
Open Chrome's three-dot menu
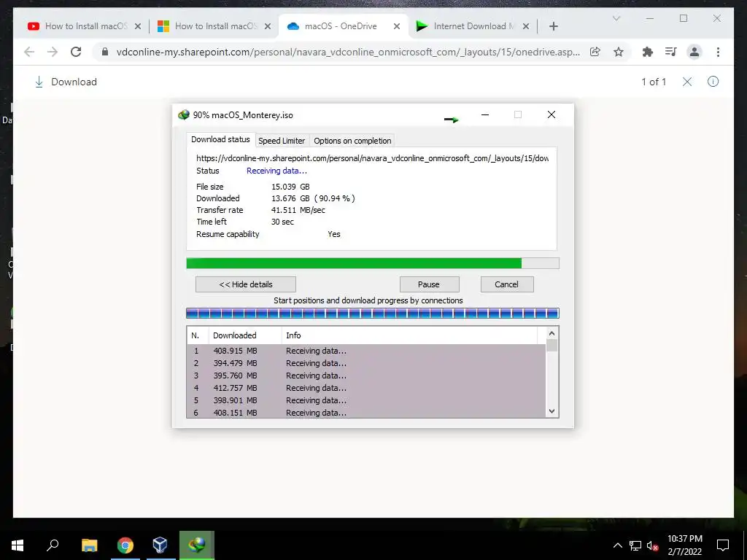(718, 52)
